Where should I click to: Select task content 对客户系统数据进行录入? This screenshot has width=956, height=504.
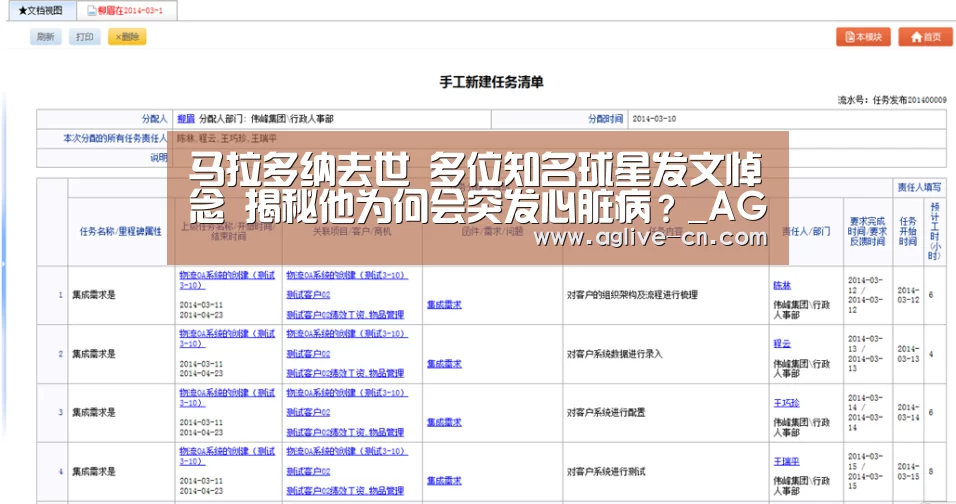615,353
